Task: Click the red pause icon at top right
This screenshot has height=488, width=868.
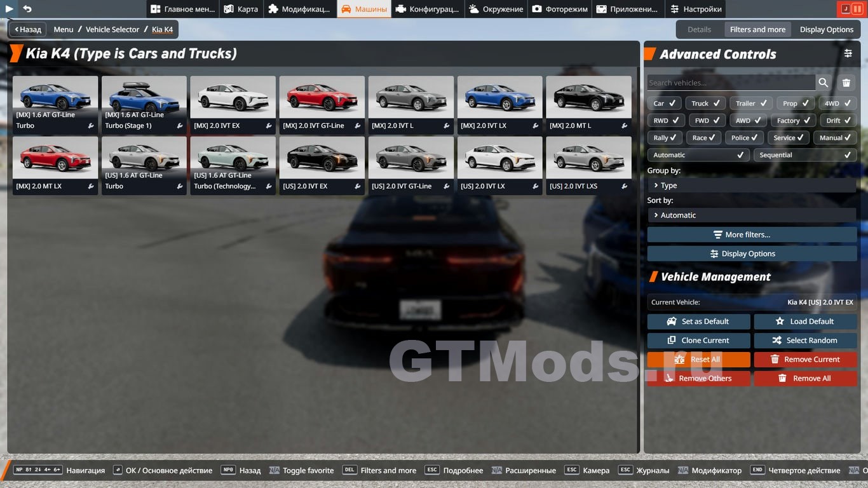Action: (857, 9)
